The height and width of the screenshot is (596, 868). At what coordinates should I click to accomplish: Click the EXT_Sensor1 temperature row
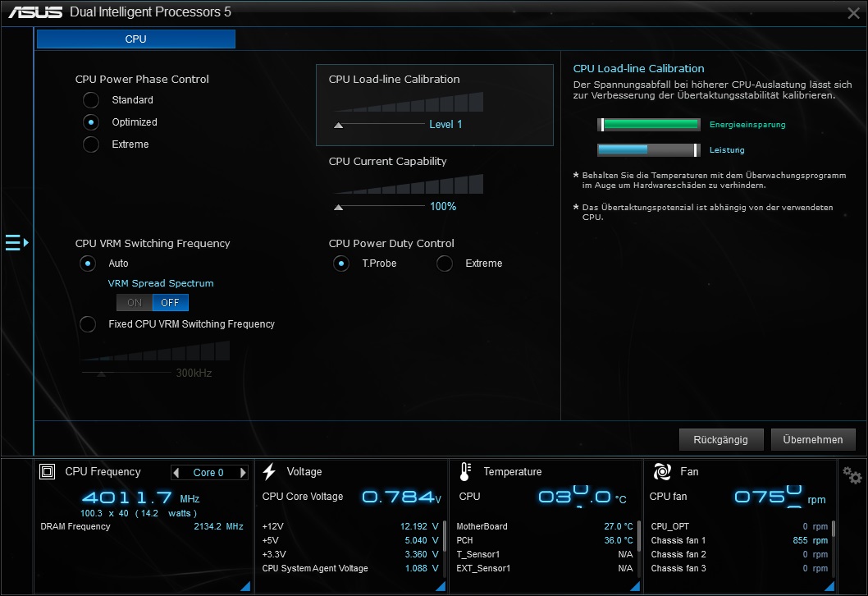coord(545,568)
